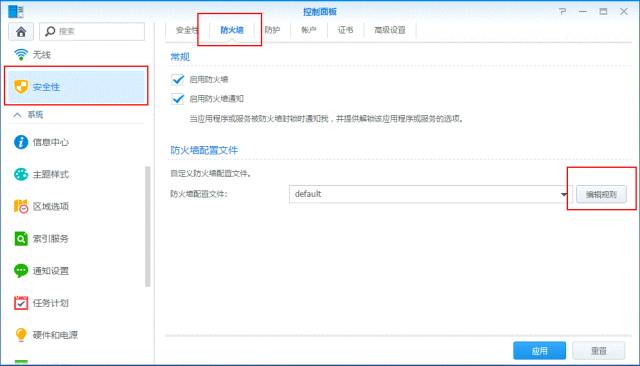This screenshot has width=640, height=366.
Task: Go to the Control Panel home icon
Action: 21,31
